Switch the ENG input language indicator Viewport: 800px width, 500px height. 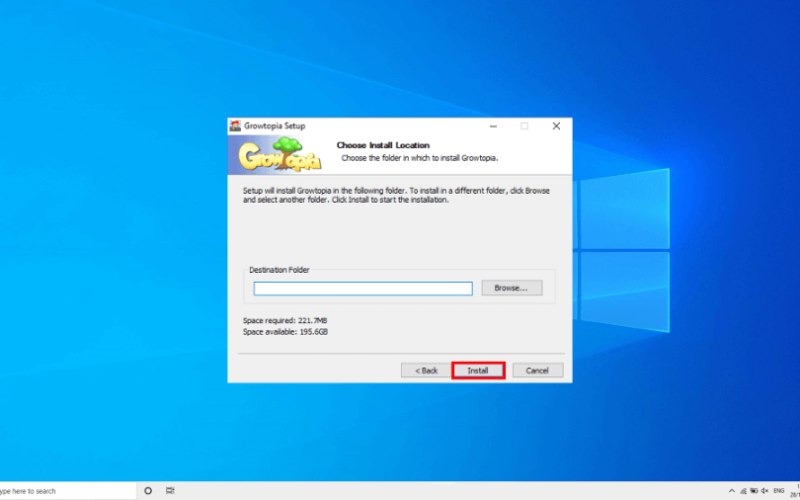tap(779, 491)
